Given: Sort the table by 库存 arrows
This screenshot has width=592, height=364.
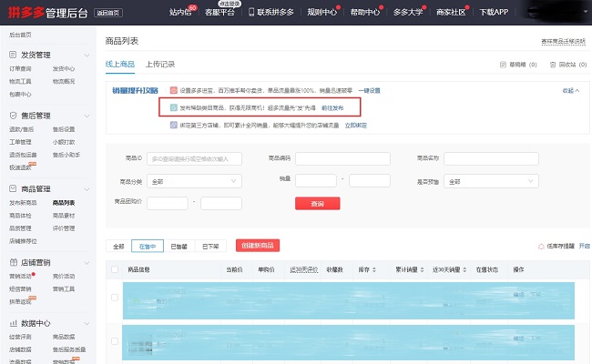Looking at the screenshot, I should coord(374,269).
